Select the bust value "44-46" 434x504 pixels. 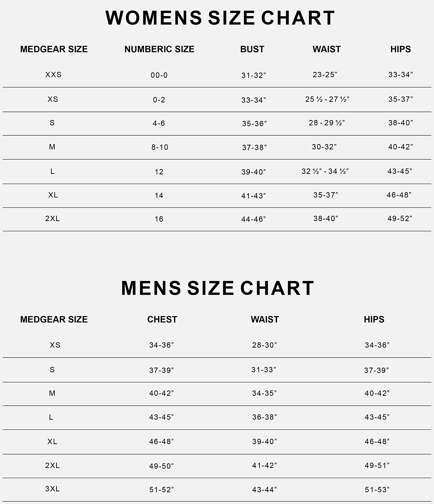[x=254, y=219]
